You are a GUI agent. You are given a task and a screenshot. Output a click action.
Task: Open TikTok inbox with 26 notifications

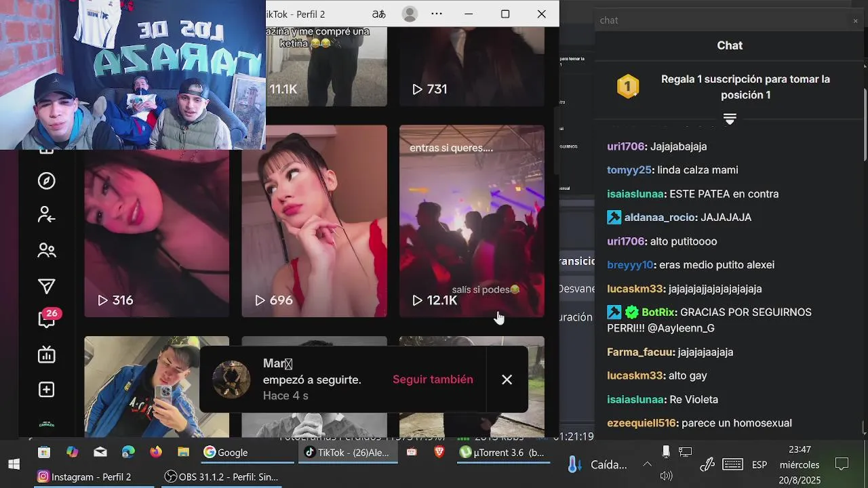tap(47, 319)
